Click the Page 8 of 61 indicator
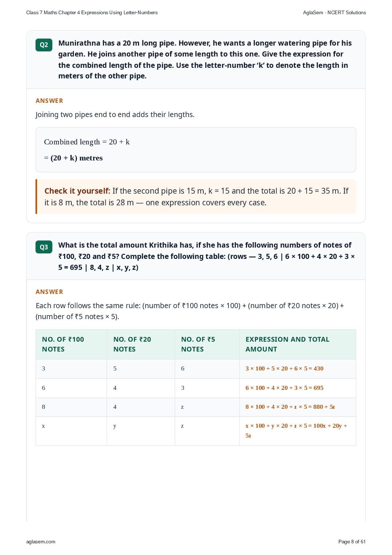Image resolution: width=392 pixels, height=555 pixels. pos(352,542)
